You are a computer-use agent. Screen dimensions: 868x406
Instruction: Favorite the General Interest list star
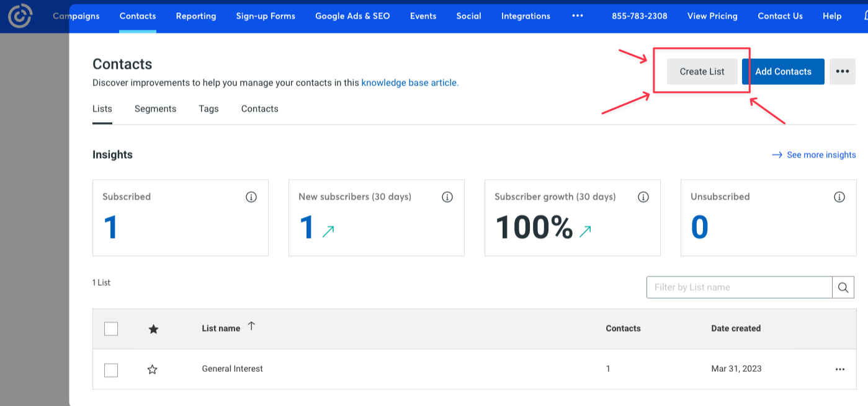pos(153,369)
